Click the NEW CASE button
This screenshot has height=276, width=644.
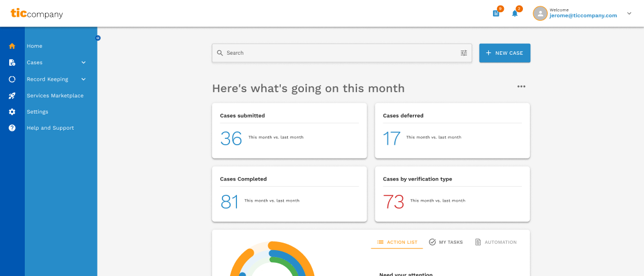(505, 53)
